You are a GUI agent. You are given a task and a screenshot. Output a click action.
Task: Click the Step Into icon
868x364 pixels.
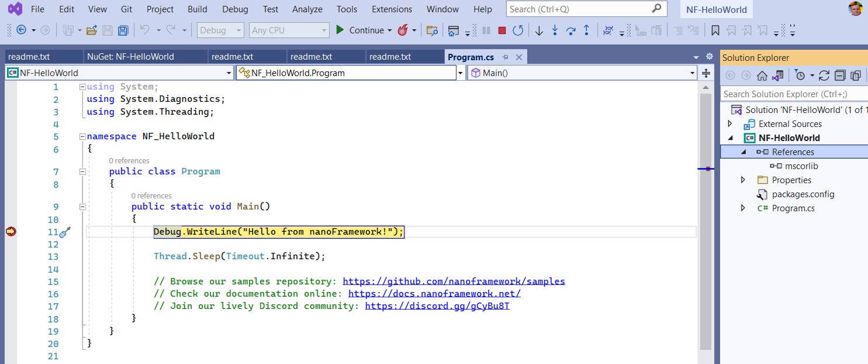click(x=554, y=30)
